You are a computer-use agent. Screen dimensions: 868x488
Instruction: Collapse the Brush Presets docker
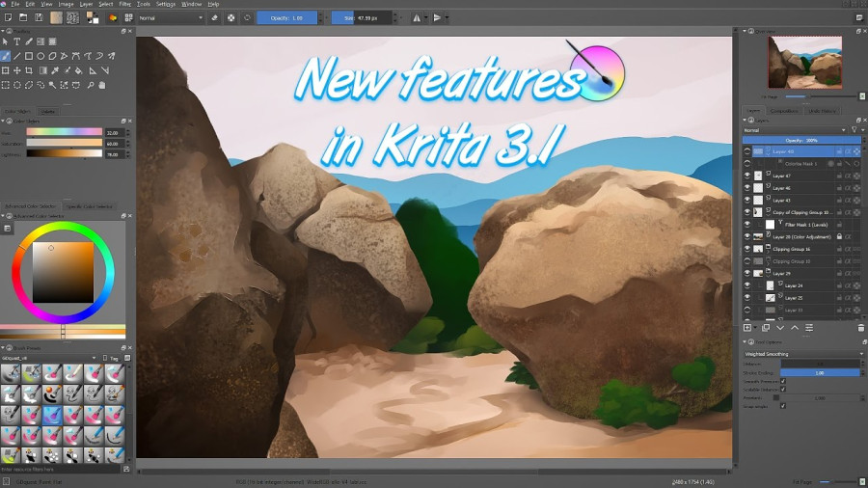tap(3, 348)
